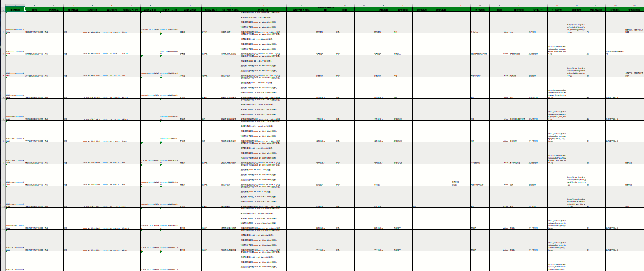Click the 发起人姓名 header cell

pos(190,10)
